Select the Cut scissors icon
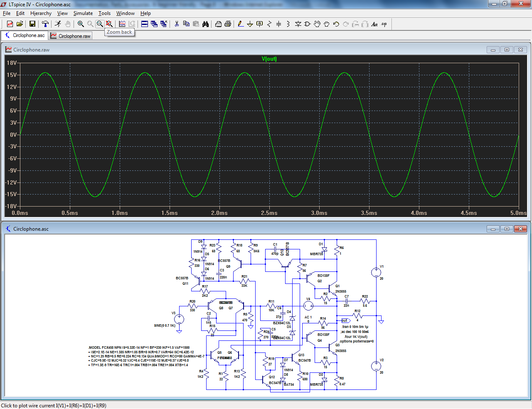This screenshot has width=532, height=409. 177,24
